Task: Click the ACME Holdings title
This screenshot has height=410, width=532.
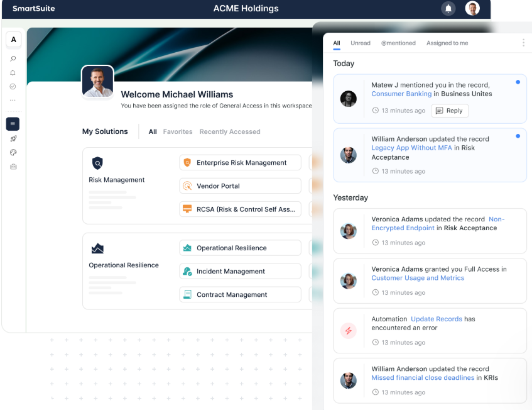Action: click(x=246, y=9)
